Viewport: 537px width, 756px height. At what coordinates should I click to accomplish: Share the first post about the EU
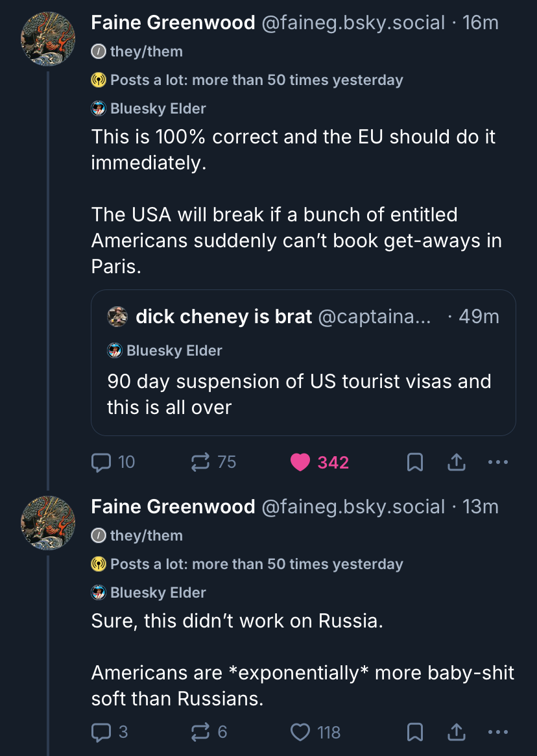pos(456,462)
